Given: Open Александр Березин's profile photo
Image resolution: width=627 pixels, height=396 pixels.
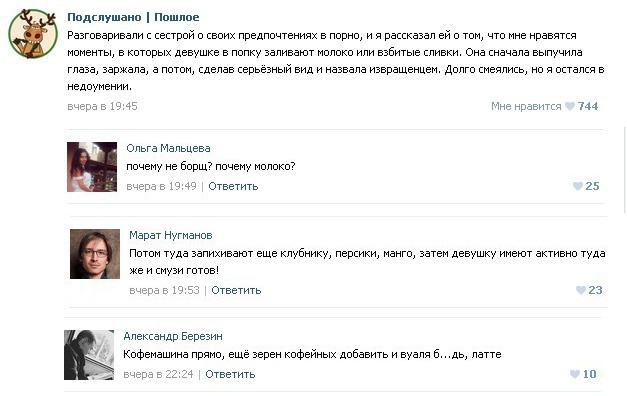Looking at the screenshot, I should tap(89, 355).
